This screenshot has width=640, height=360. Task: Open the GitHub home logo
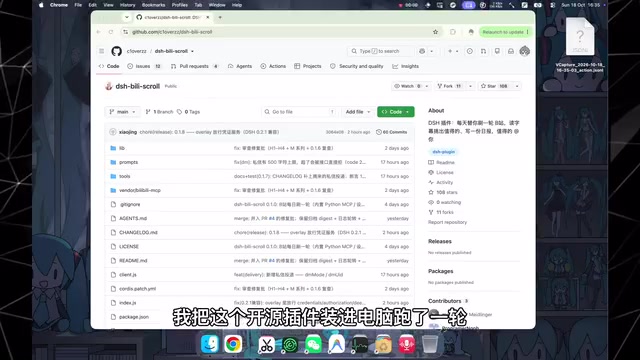click(116, 51)
